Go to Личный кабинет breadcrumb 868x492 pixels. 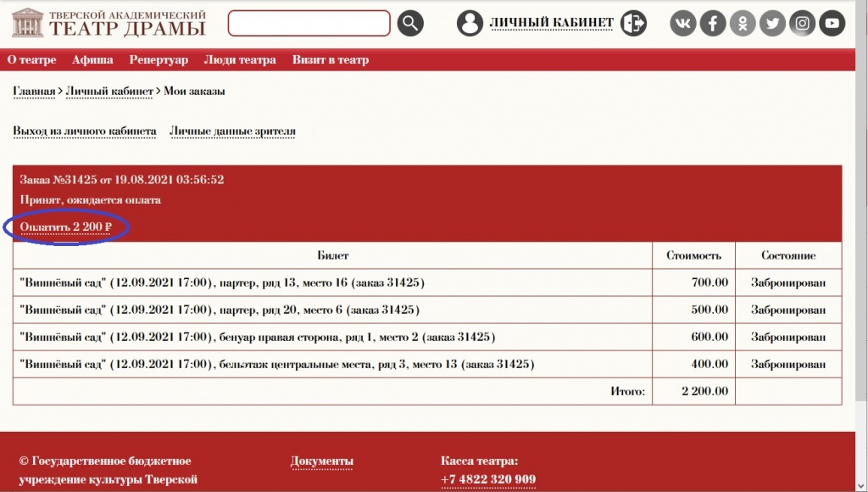point(109,92)
